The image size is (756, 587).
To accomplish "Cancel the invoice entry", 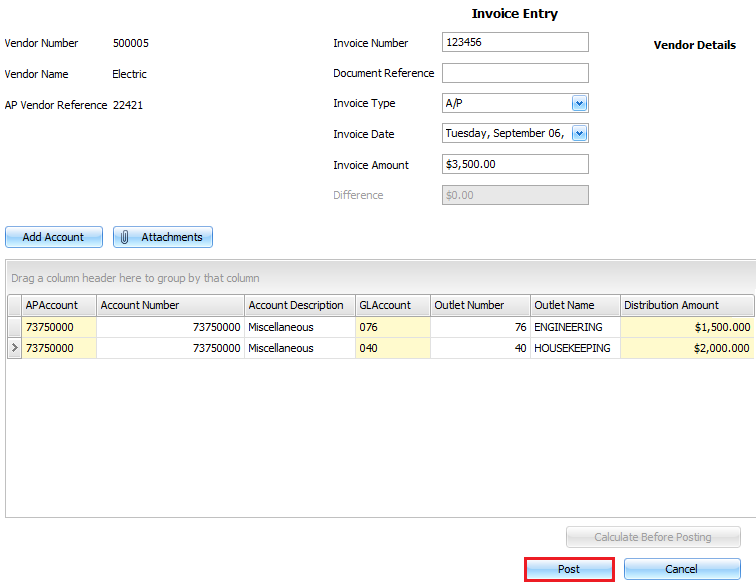I will 681,569.
